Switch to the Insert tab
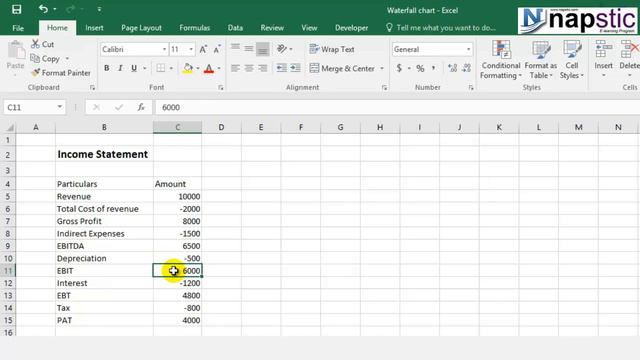640x360 pixels. click(x=94, y=28)
